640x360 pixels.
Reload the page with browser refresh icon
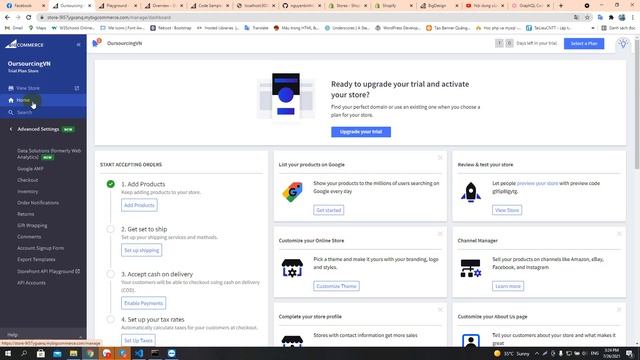29,18
